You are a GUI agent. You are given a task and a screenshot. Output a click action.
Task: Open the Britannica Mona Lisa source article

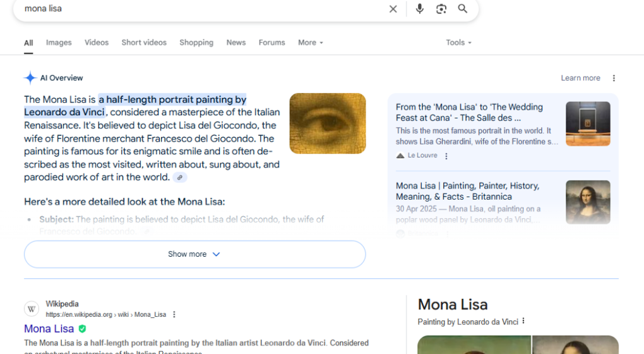(x=467, y=191)
